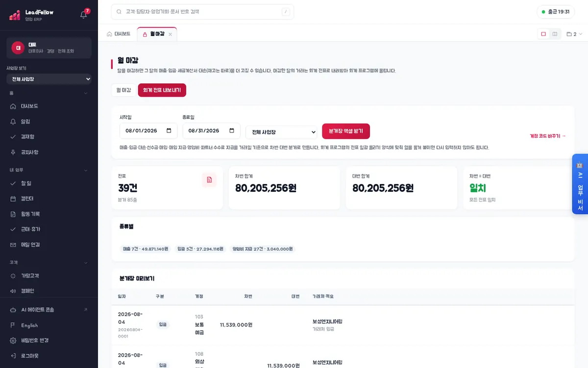Click the slash shortcut key hint in search
The width and height of the screenshot is (588, 368).
286,12
